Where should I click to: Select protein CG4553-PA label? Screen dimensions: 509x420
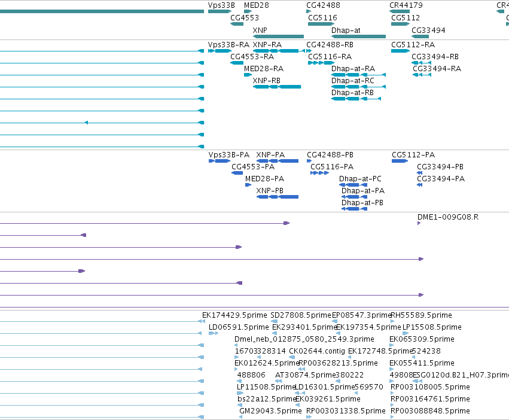[253, 167]
